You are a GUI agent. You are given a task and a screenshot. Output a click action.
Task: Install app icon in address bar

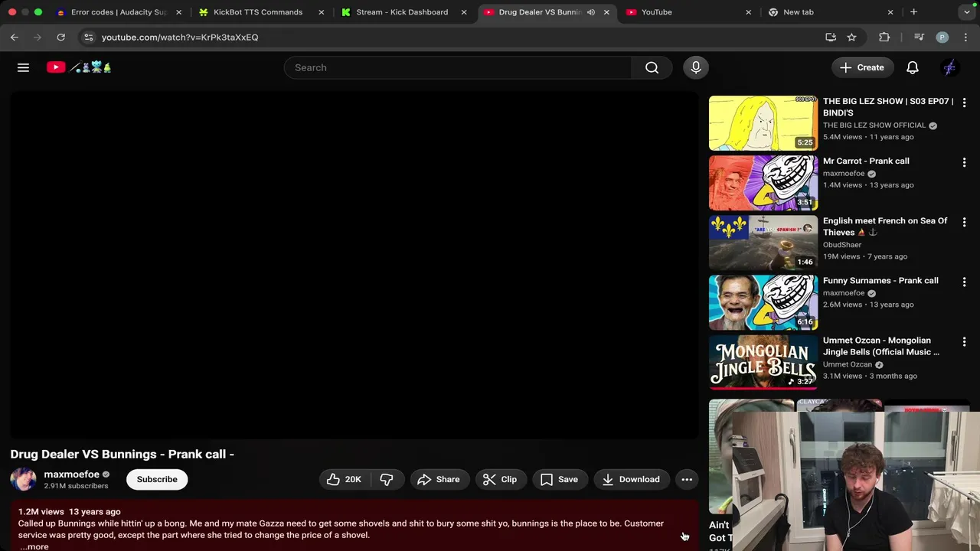click(831, 37)
